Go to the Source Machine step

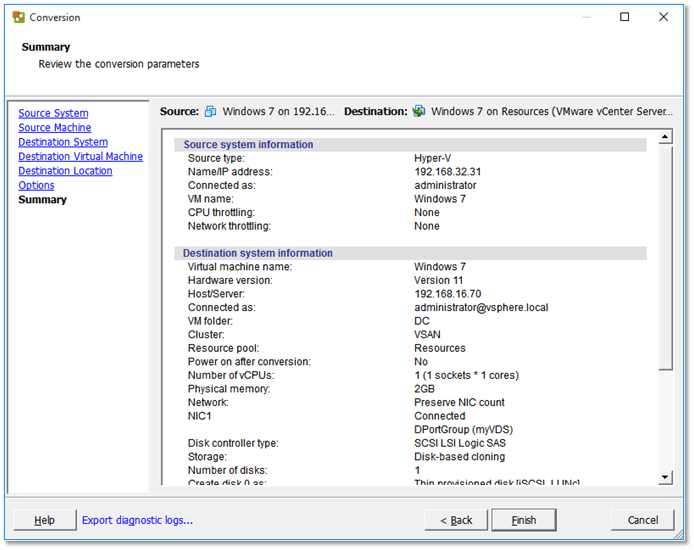click(55, 127)
